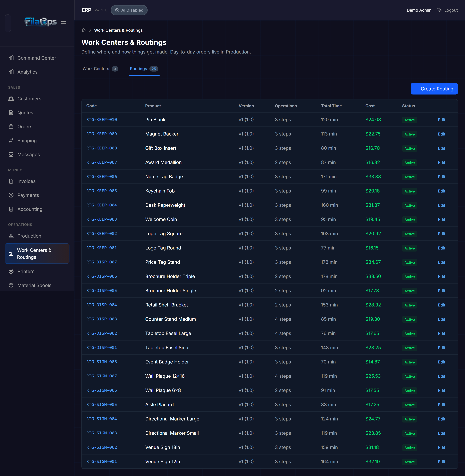Open routing code RTG-KEEP-010
Image resolution: width=465 pixels, height=476 pixels.
[x=102, y=120]
